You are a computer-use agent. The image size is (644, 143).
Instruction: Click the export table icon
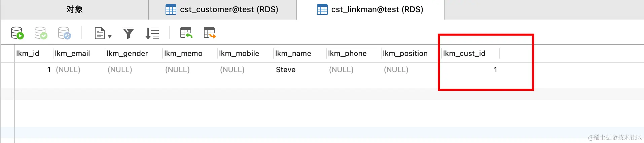point(210,33)
